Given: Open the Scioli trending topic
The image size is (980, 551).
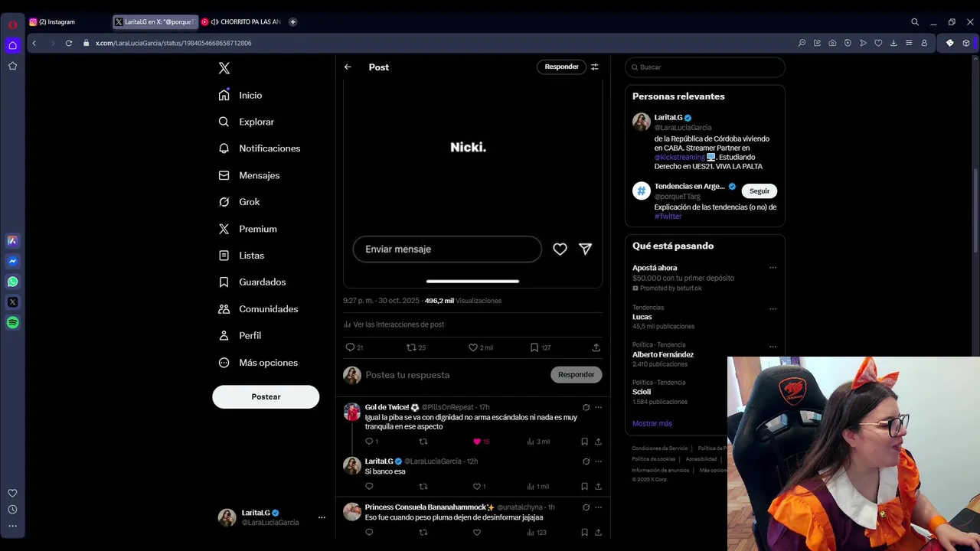Looking at the screenshot, I should point(642,392).
